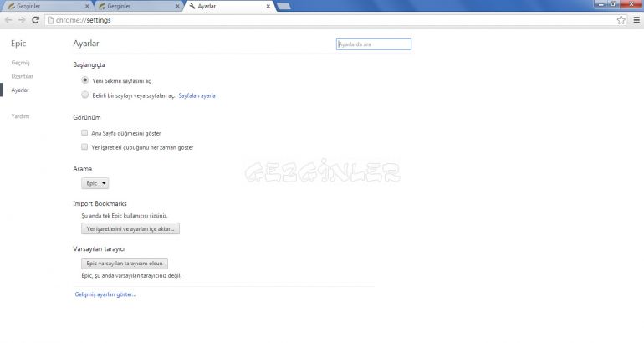The width and height of the screenshot is (644, 343).
Task: Minimize the browser window
Action: (601, 4)
